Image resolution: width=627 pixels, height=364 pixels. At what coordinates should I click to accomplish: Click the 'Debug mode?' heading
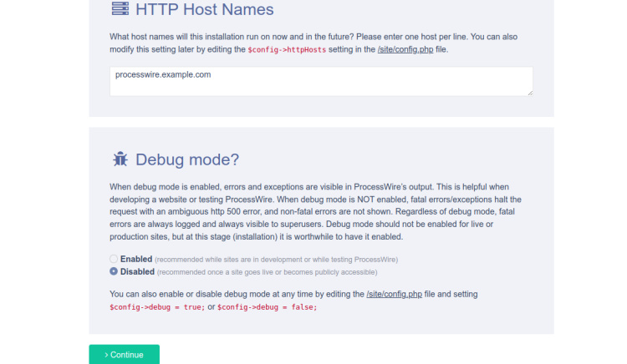pyautogui.click(x=187, y=159)
